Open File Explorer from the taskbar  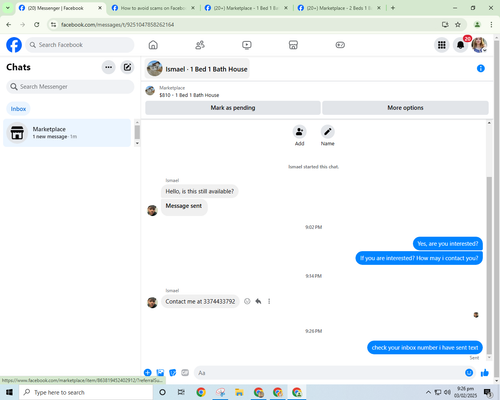point(239,392)
